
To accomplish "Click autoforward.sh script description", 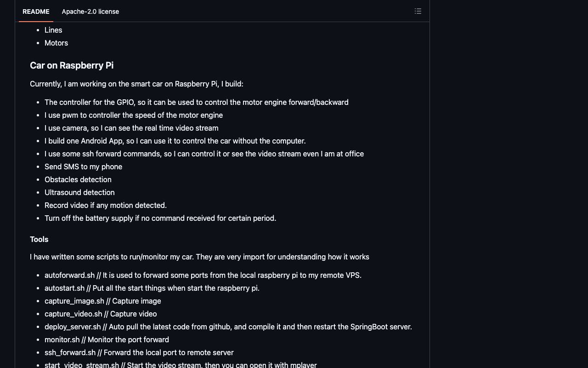I will [203, 275].
